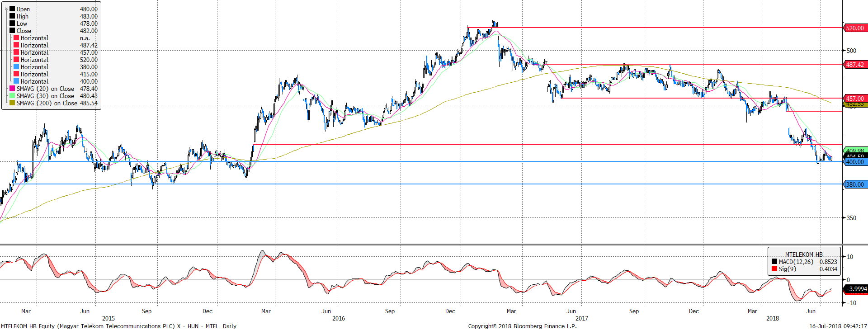
Task: Select the 'SMAVG (200) on Close' legend label
Action: 47,103
